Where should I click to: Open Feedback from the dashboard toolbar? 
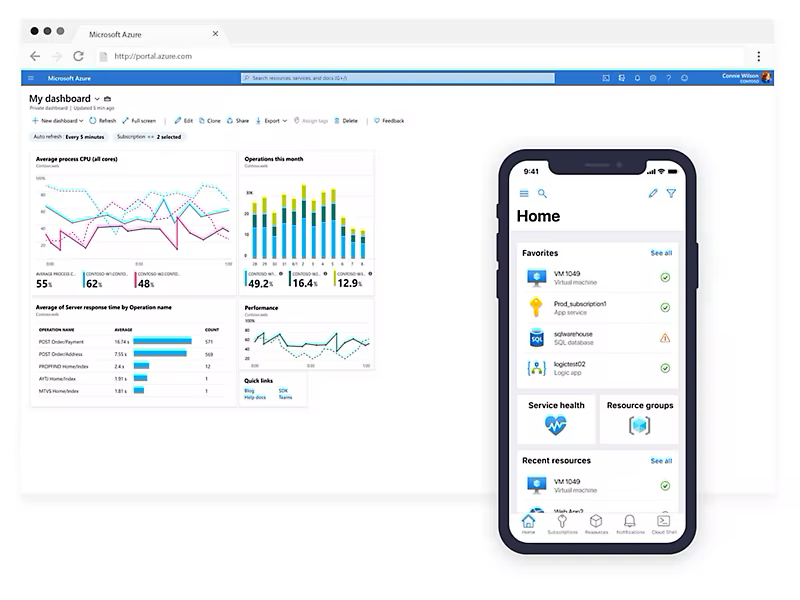(389, 121)
